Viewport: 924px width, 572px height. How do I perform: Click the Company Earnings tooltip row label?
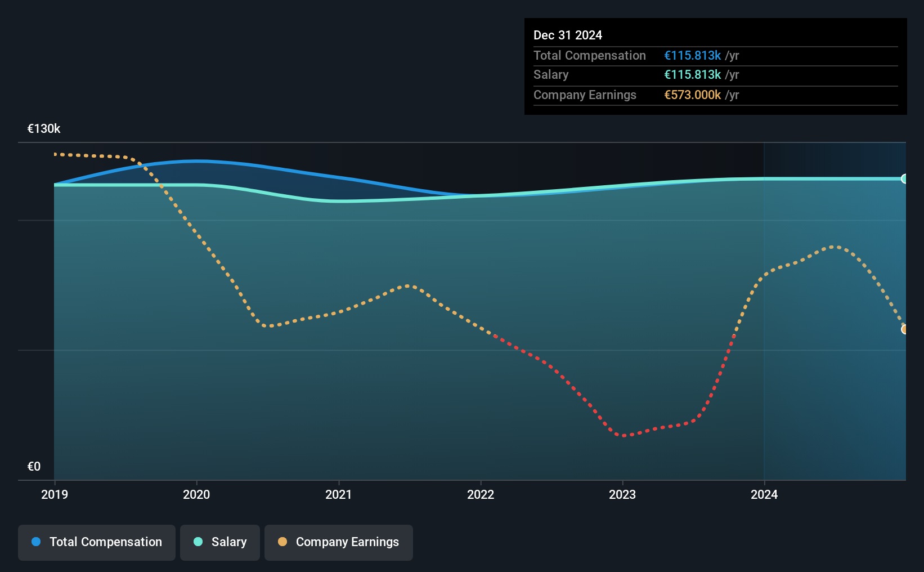point(585,95)
